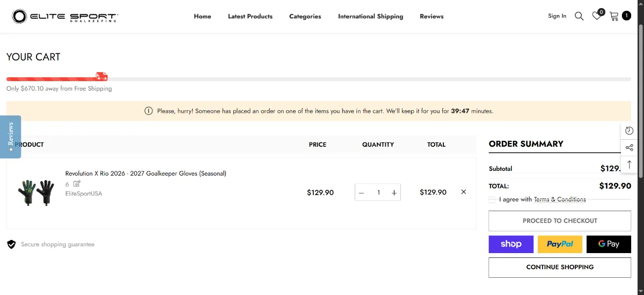
Task: Open the search magnifier icon
Action: click(x=579, y=16)
